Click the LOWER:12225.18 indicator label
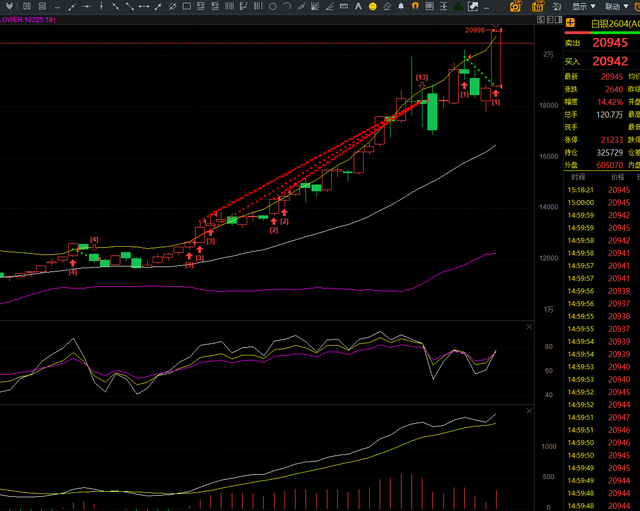 27,20
